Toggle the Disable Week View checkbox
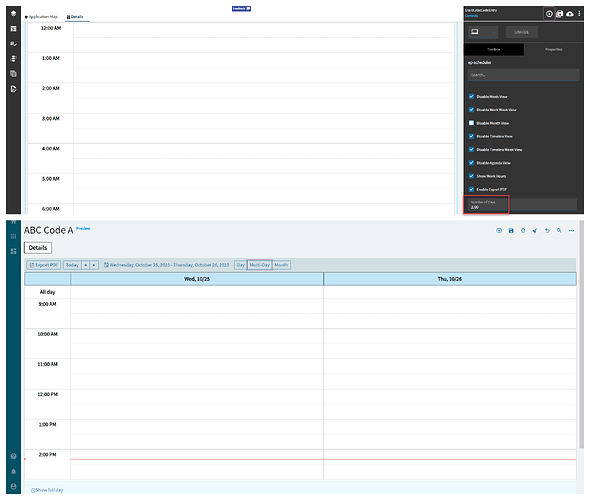 tap(471, 97)
